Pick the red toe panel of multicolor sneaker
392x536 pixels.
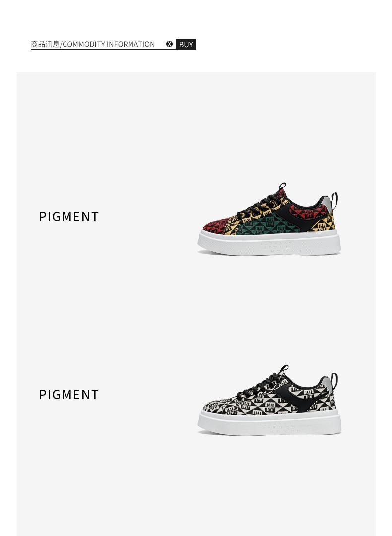[214, 227]
